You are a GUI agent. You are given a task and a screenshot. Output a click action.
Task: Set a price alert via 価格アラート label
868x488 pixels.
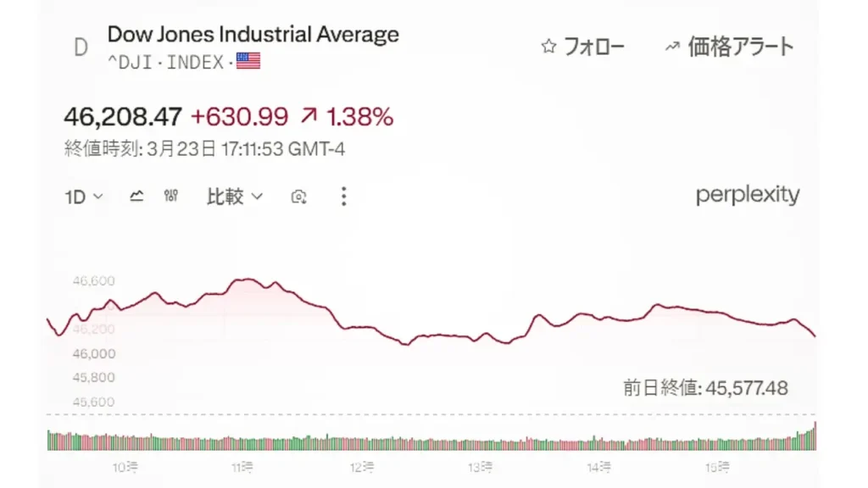click(x=741, y=47)
